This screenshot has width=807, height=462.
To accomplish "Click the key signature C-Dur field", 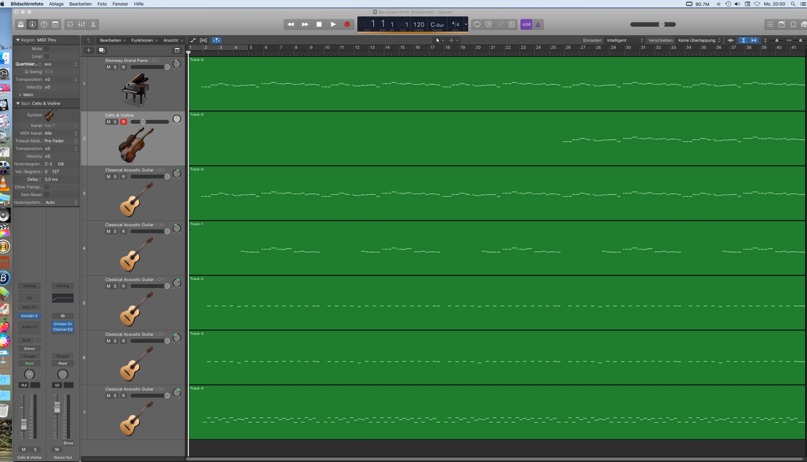I will coord(437,24).
